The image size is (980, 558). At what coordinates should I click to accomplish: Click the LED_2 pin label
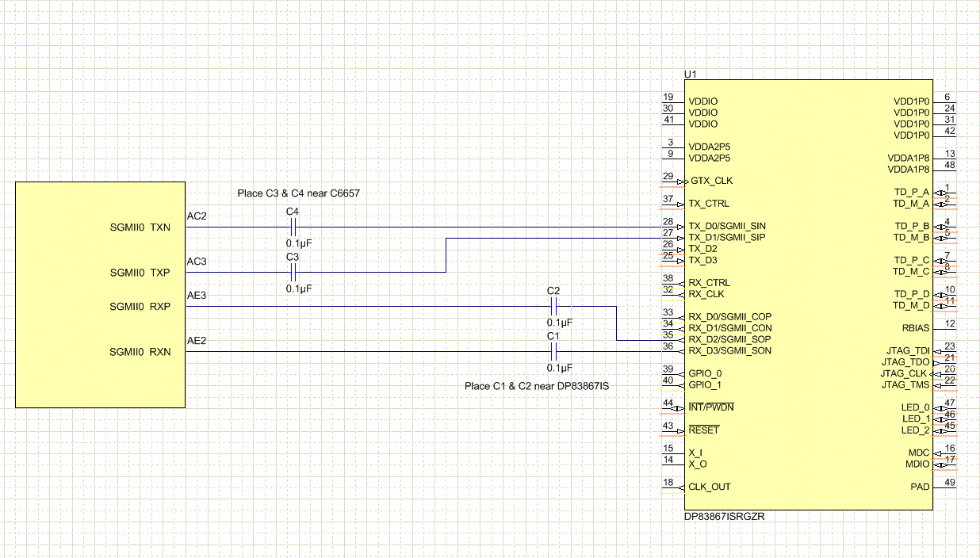(x=916, y=430)
